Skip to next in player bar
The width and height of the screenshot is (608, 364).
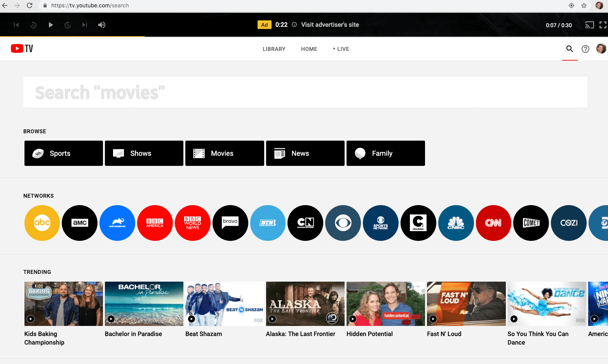coord(85,25)
